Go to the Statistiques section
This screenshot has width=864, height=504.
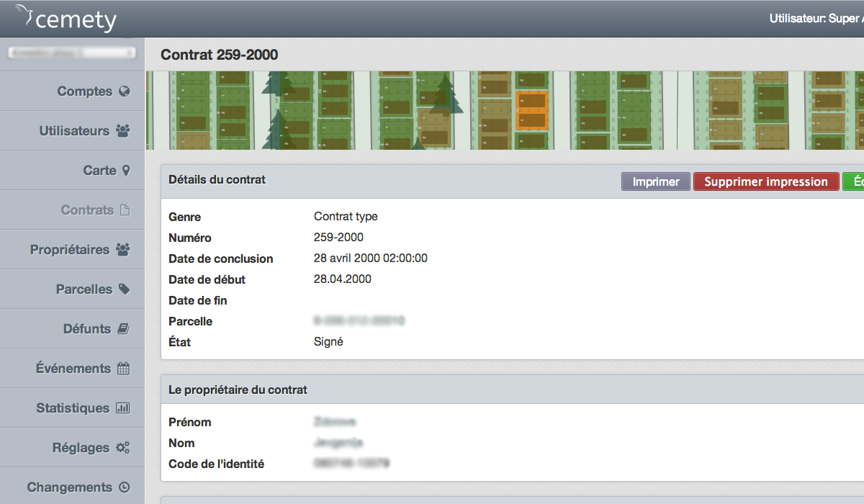point(73,408)
